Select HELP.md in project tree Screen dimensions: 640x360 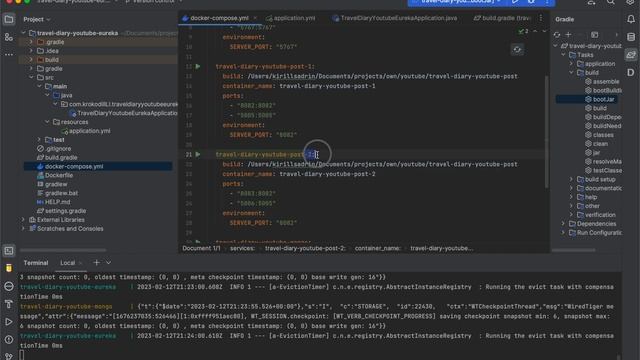(x=57, y=202)
